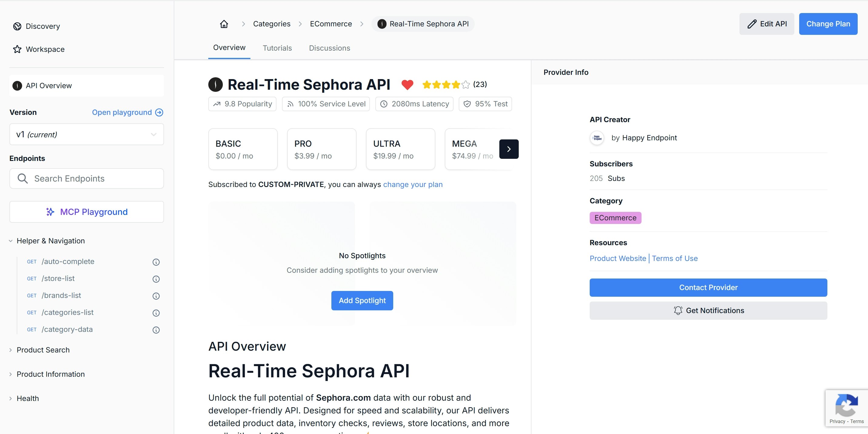The width and height of the screenshot is (868, 434).
Task: Open the Discovery section
Action: pos(42,26)
